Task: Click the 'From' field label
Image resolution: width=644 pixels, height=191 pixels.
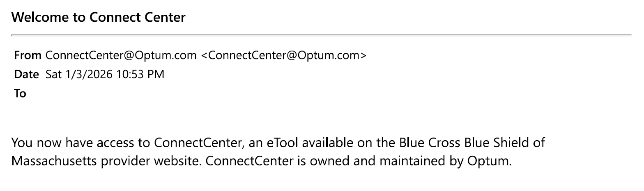Action: (x=28, y=55)
